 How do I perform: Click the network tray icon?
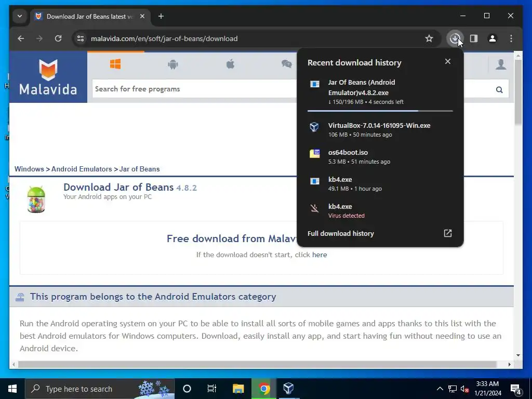click(452, 389)
